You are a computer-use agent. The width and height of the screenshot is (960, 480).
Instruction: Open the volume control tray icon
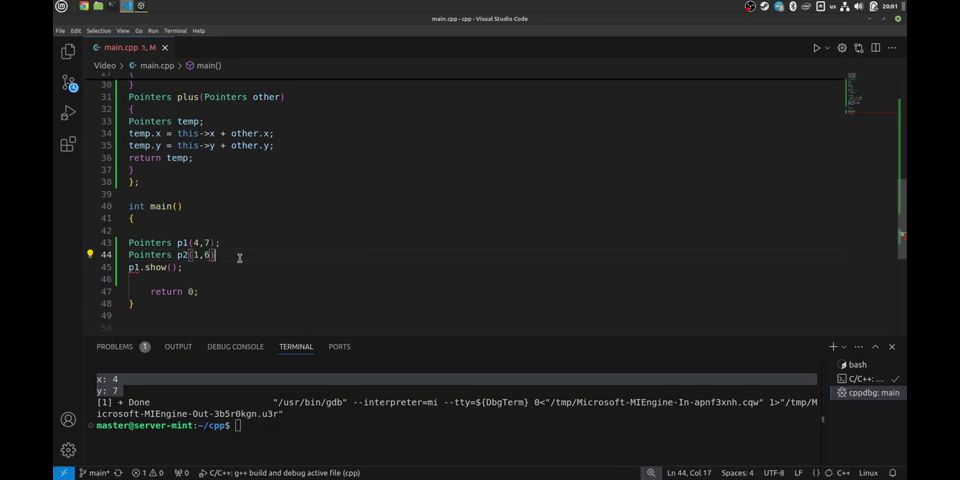(x=858, y=6)
